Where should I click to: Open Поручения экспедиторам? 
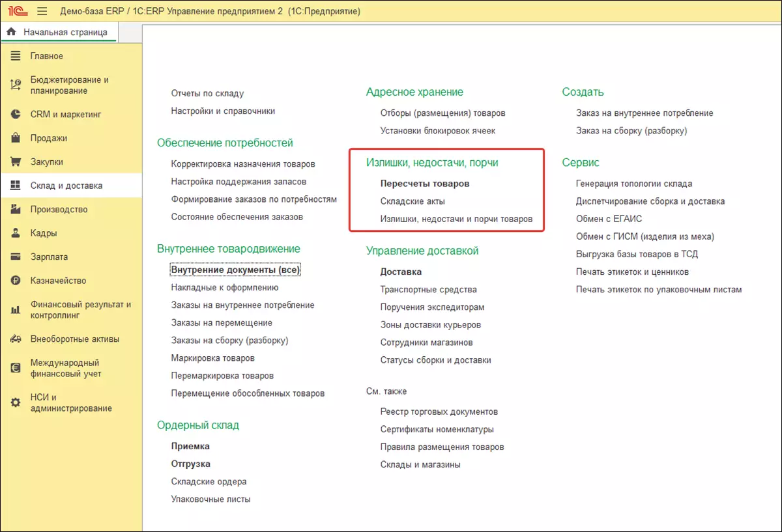pos(432,307)
